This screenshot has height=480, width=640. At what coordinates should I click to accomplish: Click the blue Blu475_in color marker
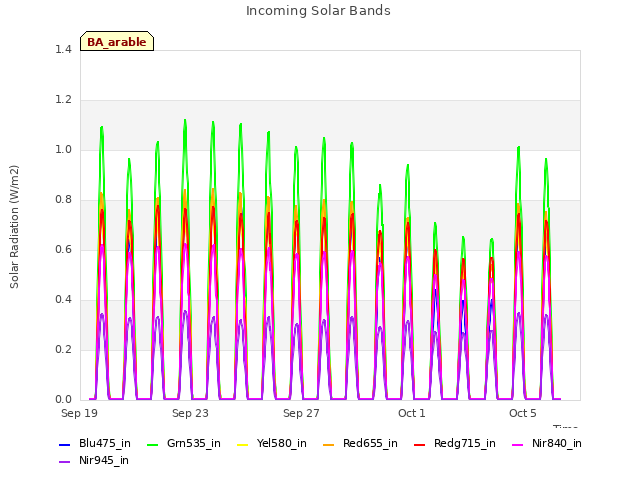(x=64, y=444)
